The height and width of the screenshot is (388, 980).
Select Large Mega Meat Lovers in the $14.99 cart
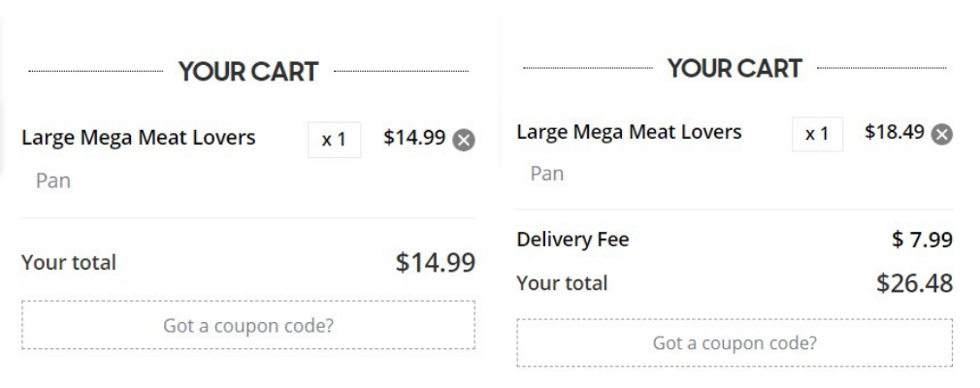coord(139,138)
